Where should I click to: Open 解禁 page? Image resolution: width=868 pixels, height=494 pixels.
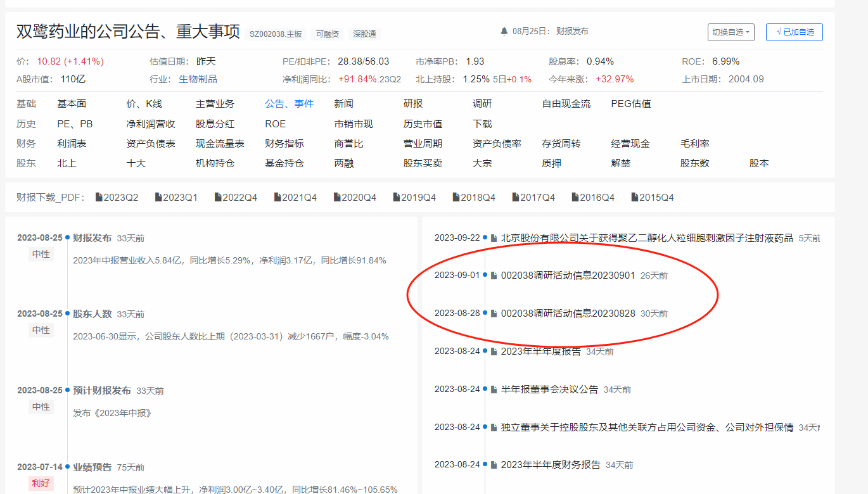click(621, 163)
